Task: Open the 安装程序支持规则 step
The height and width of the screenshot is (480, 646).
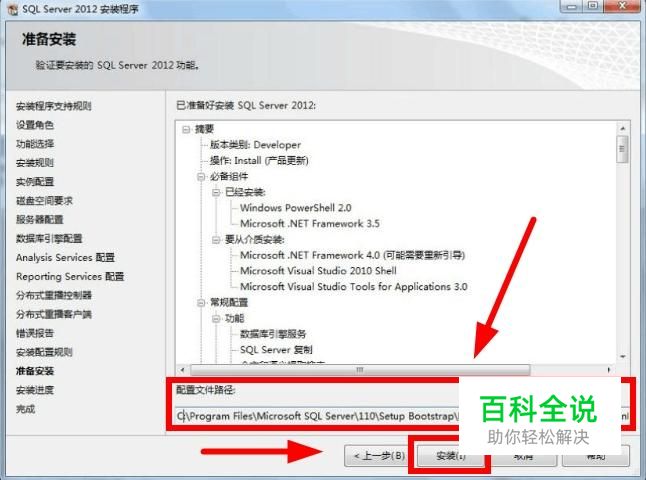Action: pyautogui.click(x=54, y=106)
